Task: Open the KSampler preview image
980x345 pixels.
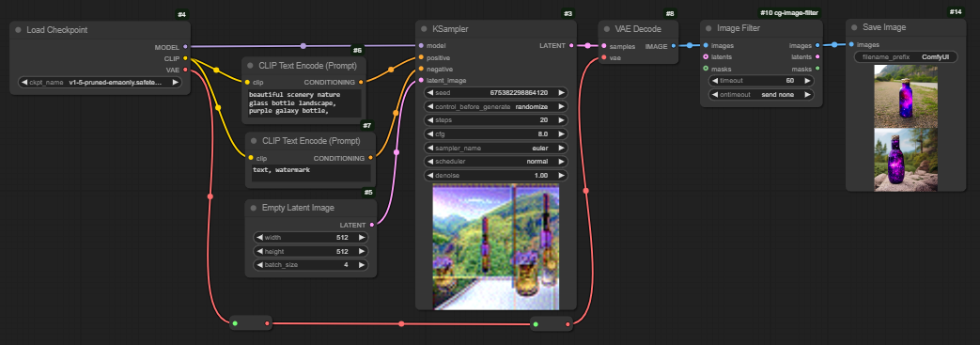Action: click(x=495, y=247)
